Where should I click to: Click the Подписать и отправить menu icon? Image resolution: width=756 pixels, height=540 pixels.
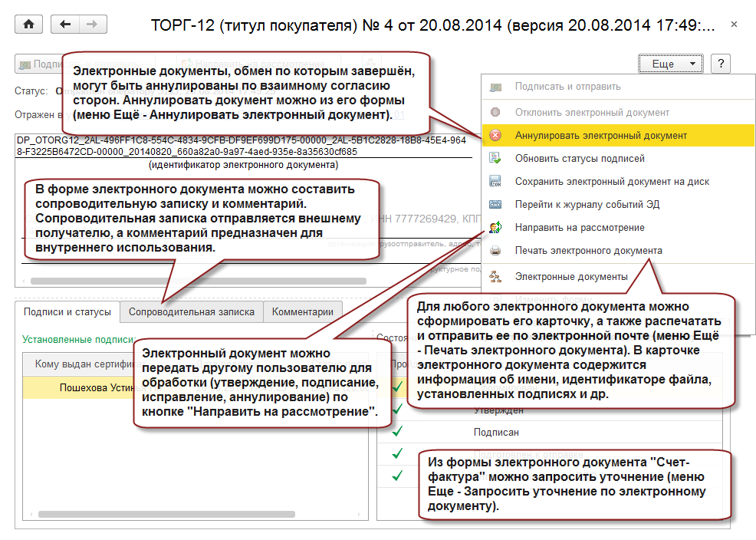click(495, 87)
